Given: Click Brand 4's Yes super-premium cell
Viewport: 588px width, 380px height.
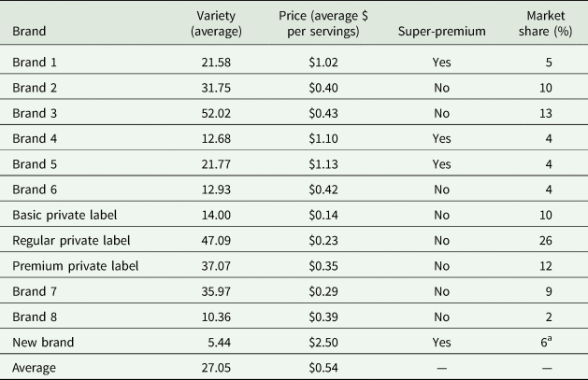Looking at the screenshot, I should [442, 139].
